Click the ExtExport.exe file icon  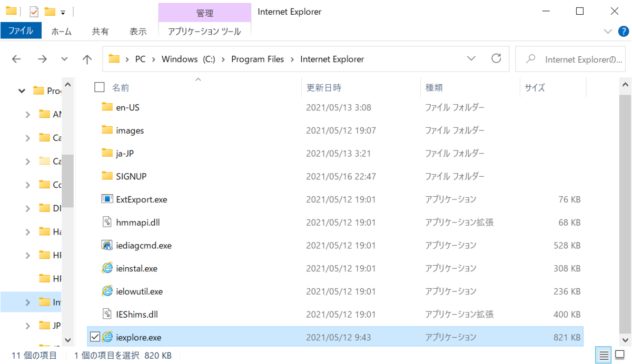click(x=107, y=199)
